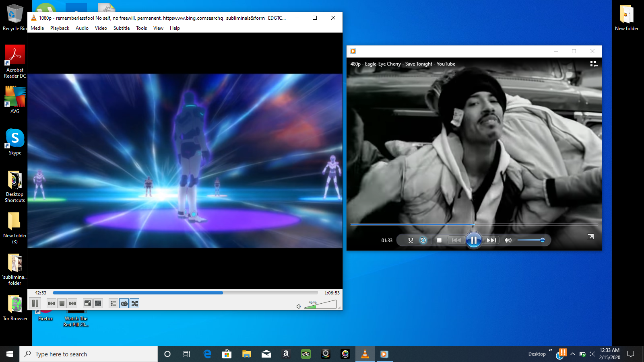This screenshot has width=644, height=362.
Task: Open the Windows Start menu
Action: [10, 354]
